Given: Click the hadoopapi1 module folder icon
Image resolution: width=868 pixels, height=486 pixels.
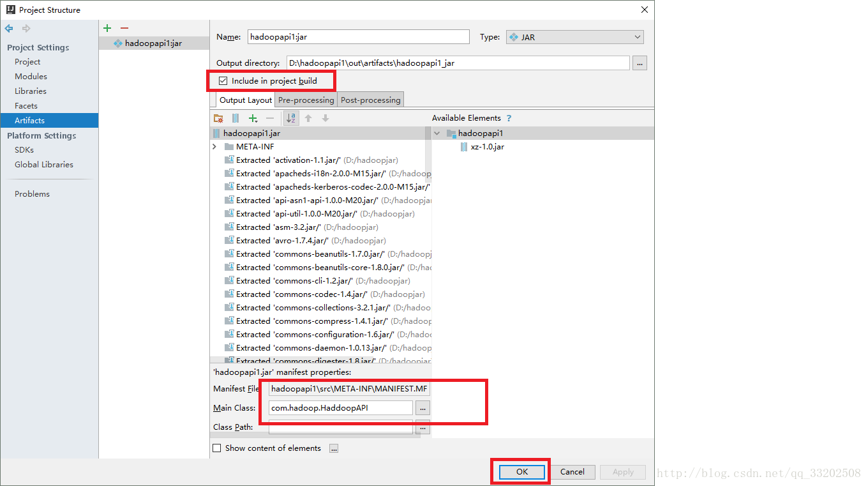Looking at the screenshot, I should pos(451,133).
